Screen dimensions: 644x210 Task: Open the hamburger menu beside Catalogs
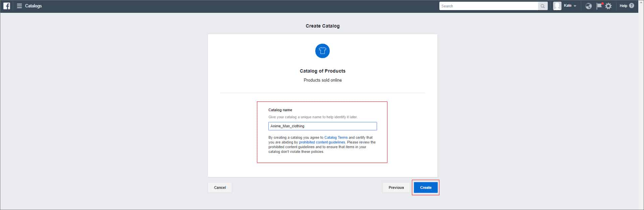pyautogui.click(x=19, y=6)
